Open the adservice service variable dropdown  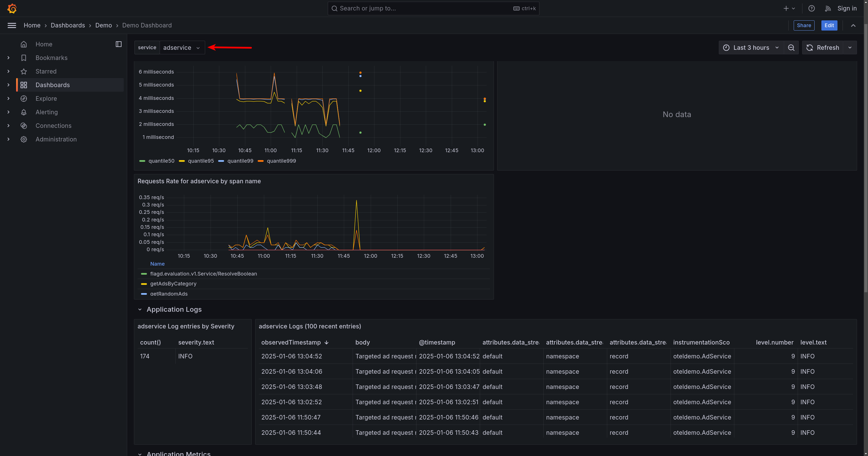tap(182, 48)
